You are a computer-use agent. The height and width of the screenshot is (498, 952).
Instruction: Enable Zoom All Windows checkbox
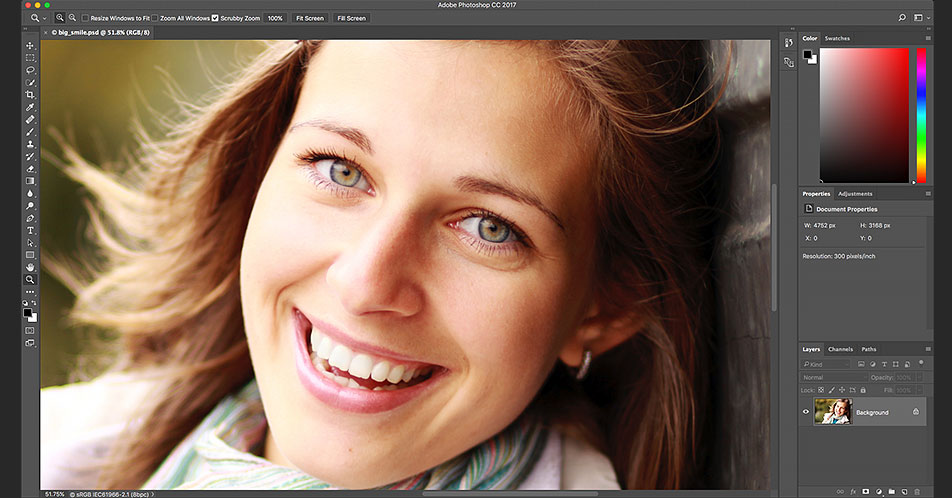pyautogui.click(x=154, y=18)
